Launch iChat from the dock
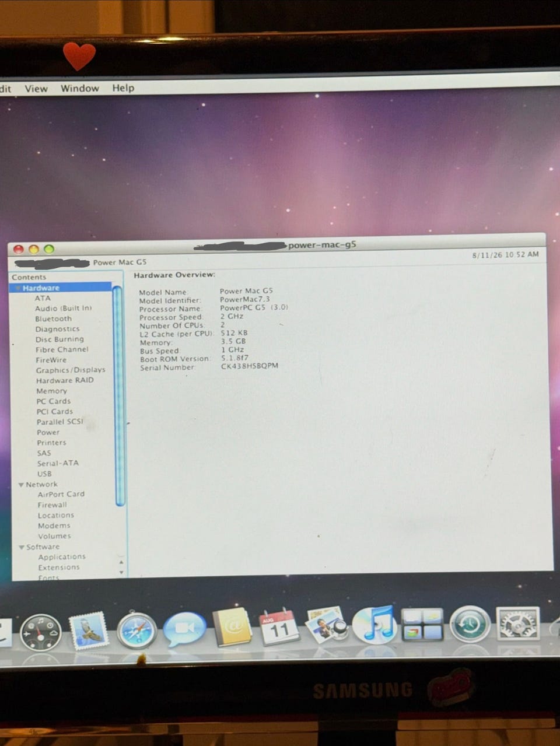Viewport: 560px width, 746px height. pos(184,631)
